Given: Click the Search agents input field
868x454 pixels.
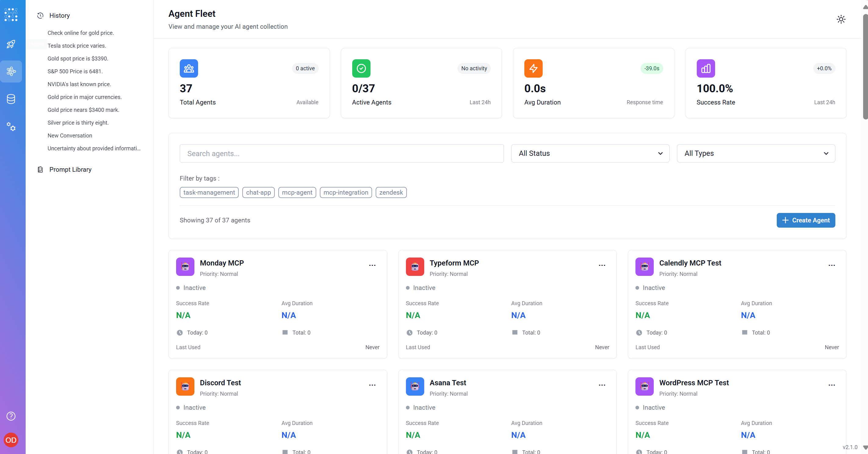Looking at the screenshot, I should pyautogui.click(x=341, y=153).
